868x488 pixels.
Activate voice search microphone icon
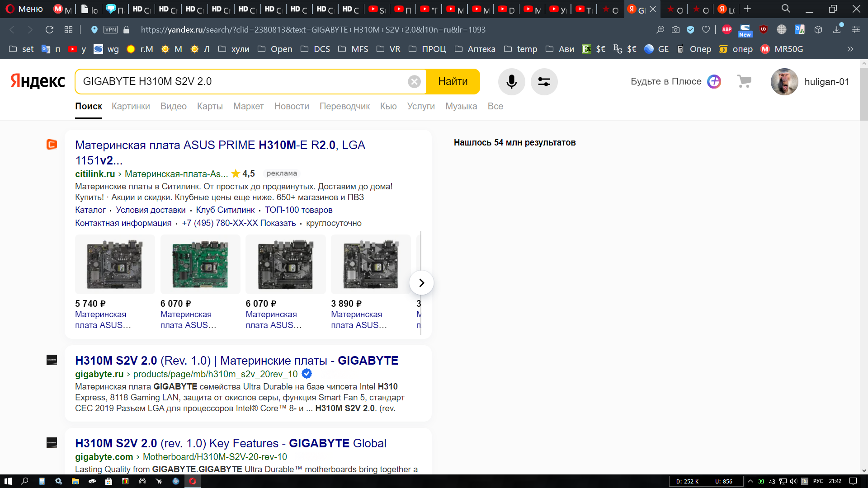click(x=511, y=82)
